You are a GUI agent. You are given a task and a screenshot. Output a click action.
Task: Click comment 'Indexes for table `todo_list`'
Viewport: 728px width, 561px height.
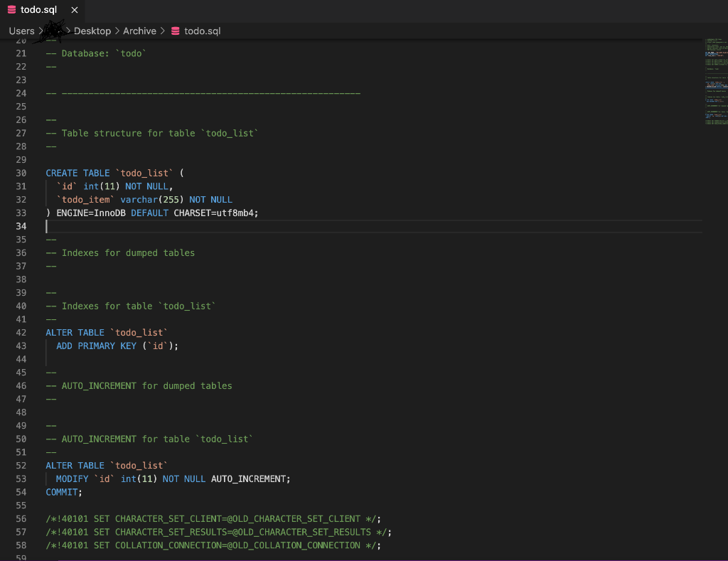(131, 306)
